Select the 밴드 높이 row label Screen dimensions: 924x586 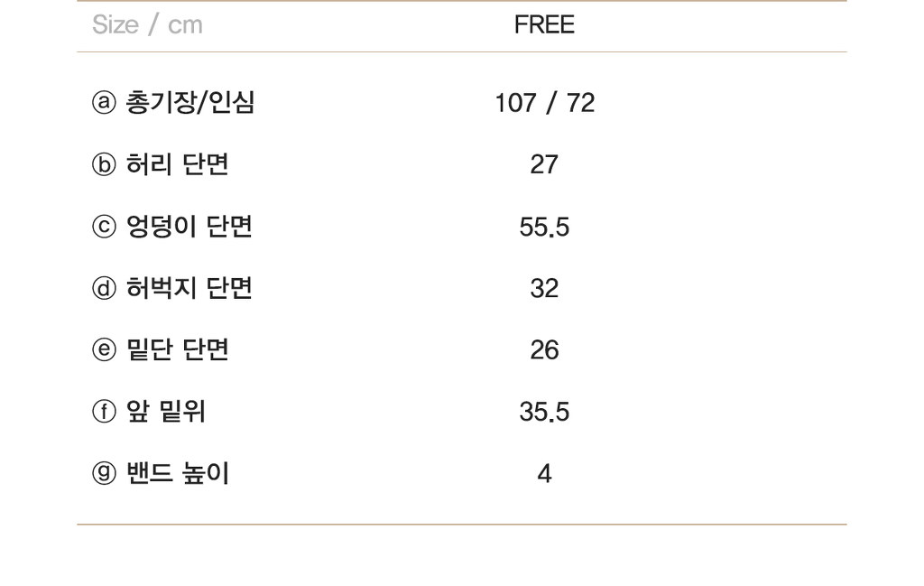pos(178,473)
